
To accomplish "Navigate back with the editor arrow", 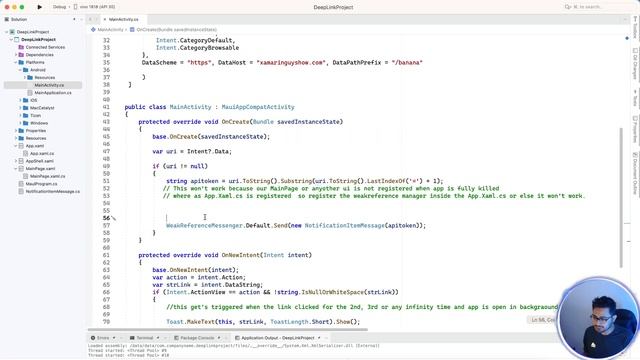I will (x=90, y=19).
